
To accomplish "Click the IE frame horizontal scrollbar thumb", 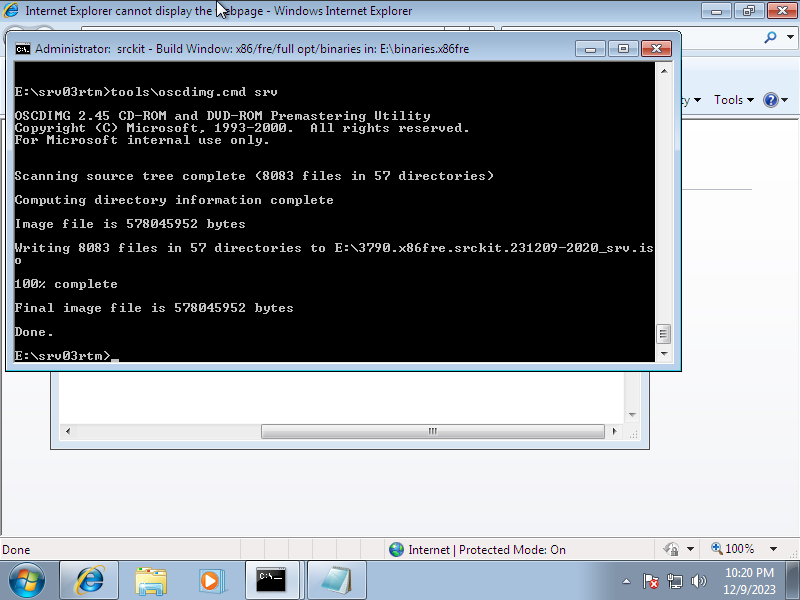I will (433, 432).
